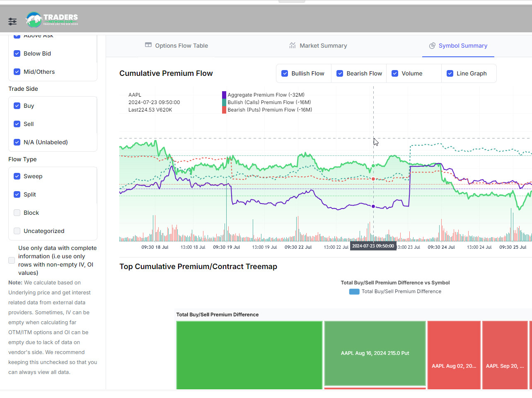Screen dimensions: 532x398
Task: Open the Options Flow Table tab
Action: coord(181,46)
